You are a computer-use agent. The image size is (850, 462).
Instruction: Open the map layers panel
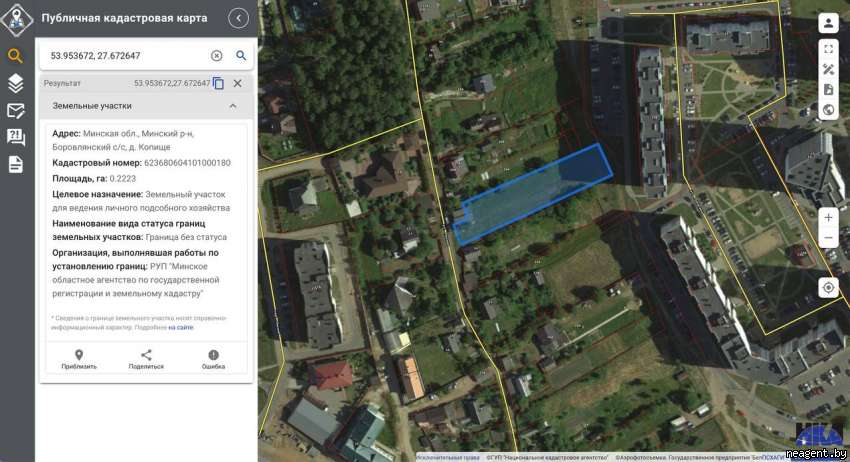point(15,83)
